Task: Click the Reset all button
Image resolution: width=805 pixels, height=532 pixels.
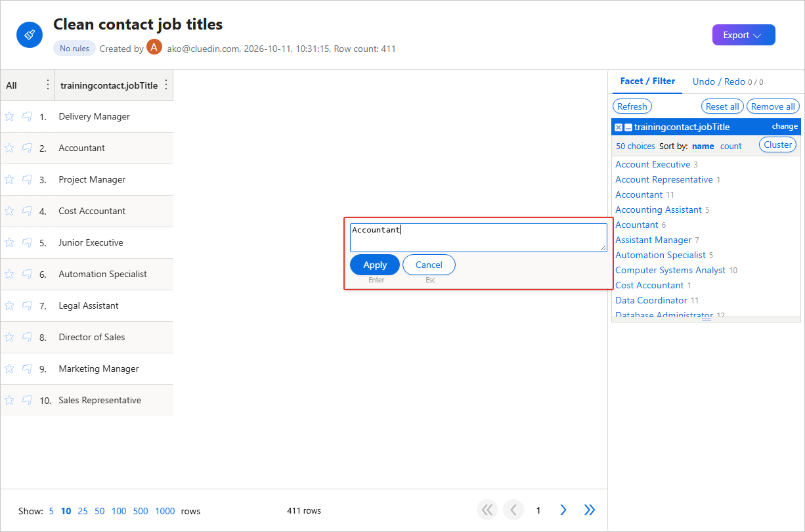Action: (x=722, y=106)
